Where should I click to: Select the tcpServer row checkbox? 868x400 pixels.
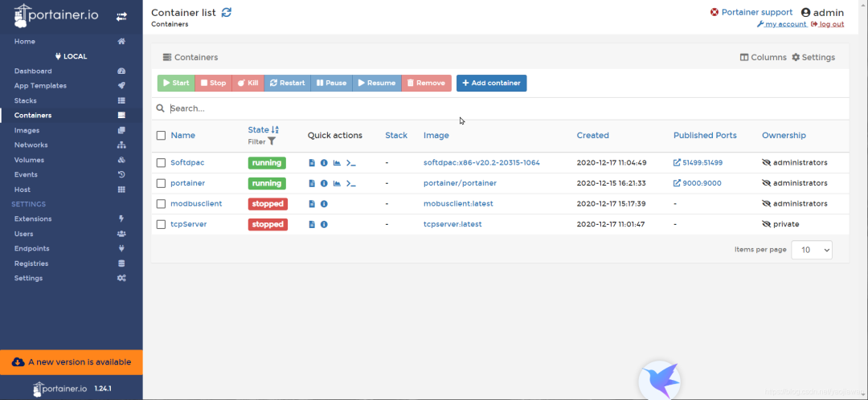pos(162,225)
